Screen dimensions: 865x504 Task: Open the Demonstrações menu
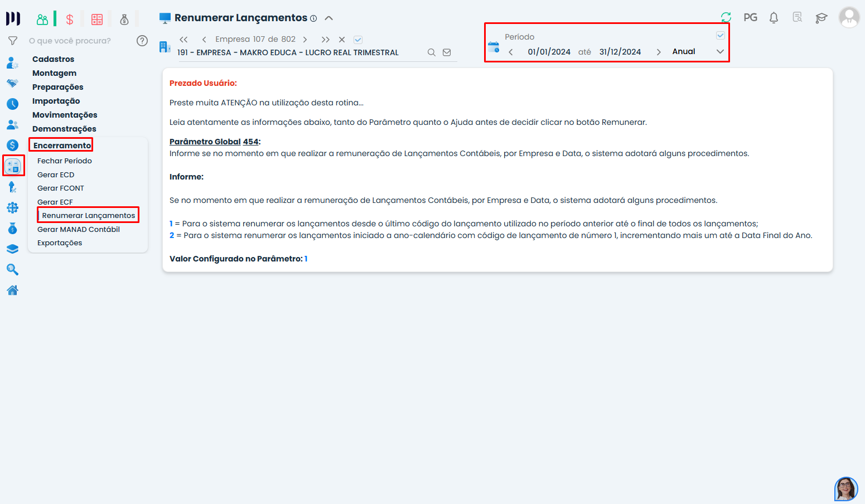pos(64,129)
